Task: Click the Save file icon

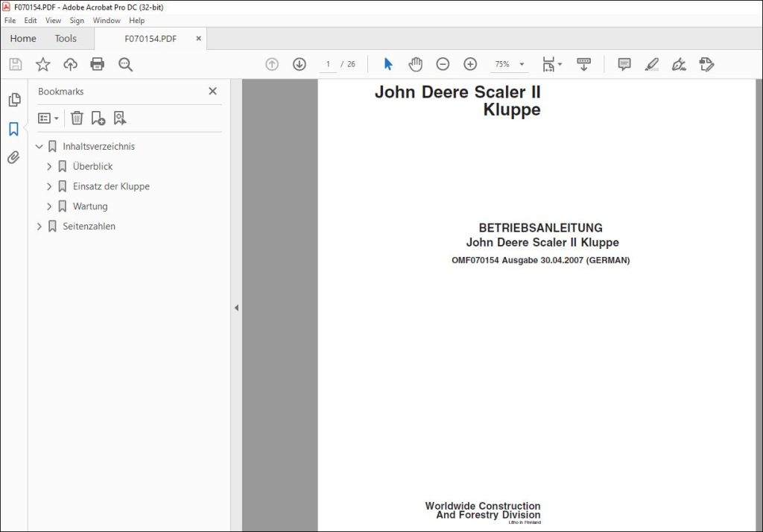Action: tap(16, 64)
